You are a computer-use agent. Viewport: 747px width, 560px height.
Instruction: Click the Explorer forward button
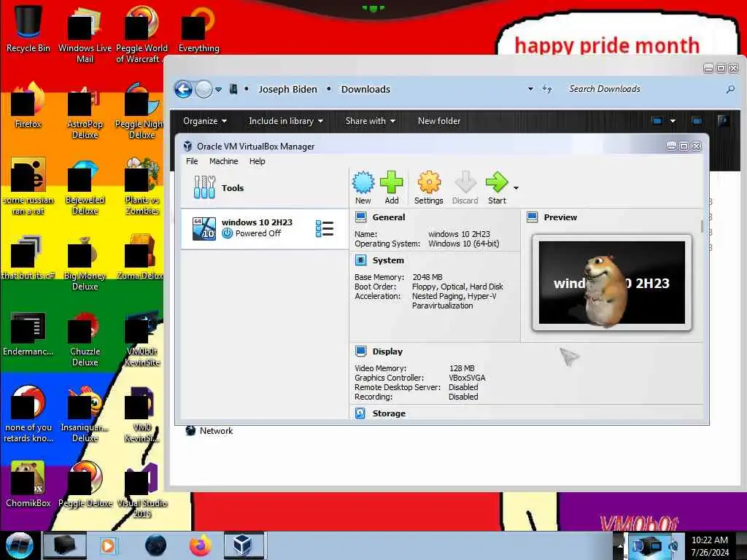tap(204, 89)
